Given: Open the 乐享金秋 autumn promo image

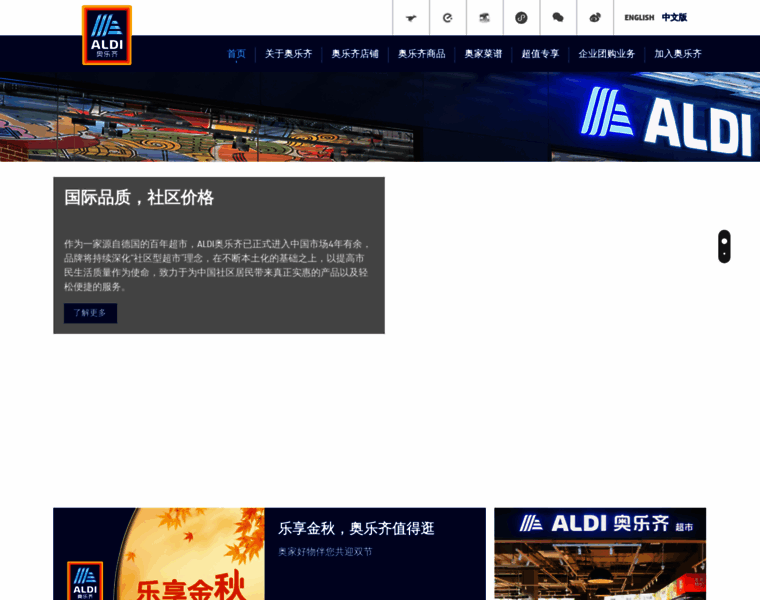Looking at the screenshot, I should coord(159,554).
